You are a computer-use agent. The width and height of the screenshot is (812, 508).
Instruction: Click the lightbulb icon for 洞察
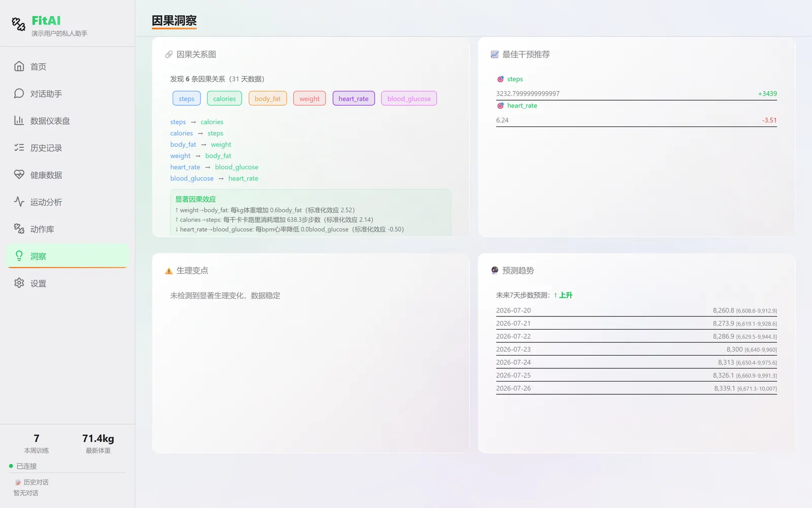tap(19, 256)
